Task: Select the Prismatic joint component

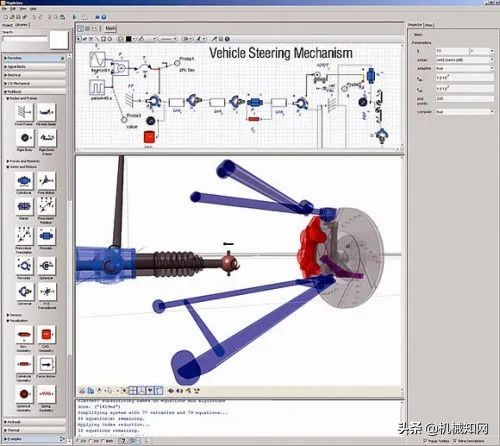Action: [x=46, y=236]
